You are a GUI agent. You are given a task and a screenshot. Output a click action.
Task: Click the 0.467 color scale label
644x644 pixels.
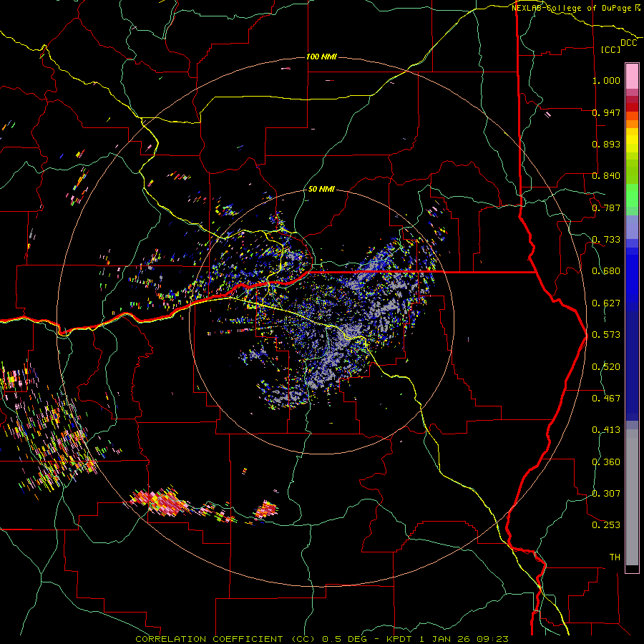tap(606, 399)
